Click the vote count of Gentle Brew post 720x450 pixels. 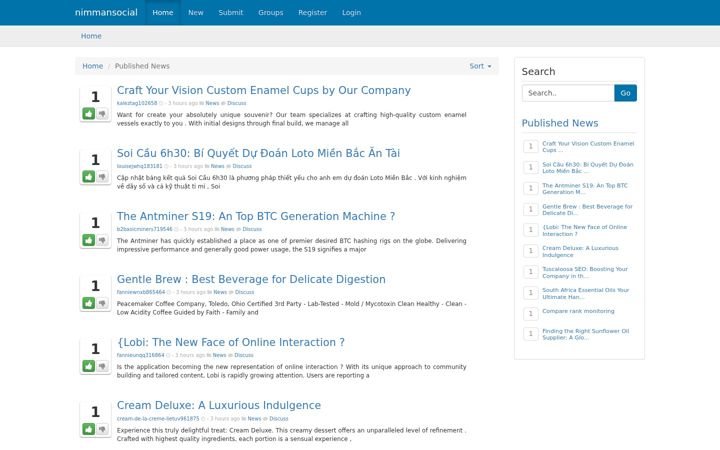click(95, 286)
